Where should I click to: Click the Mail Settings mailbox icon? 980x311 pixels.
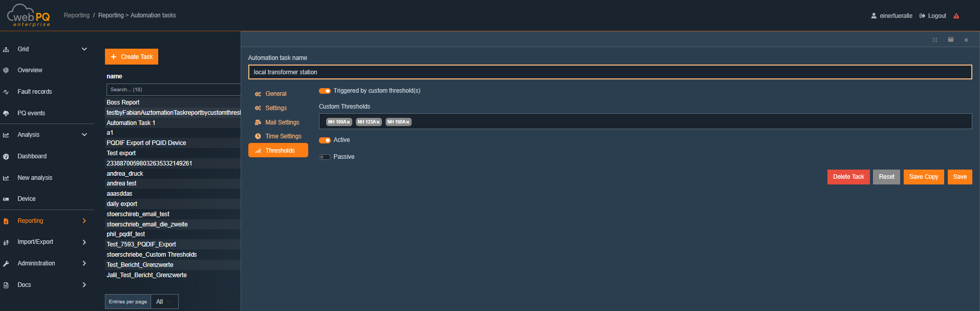[258, 122]
